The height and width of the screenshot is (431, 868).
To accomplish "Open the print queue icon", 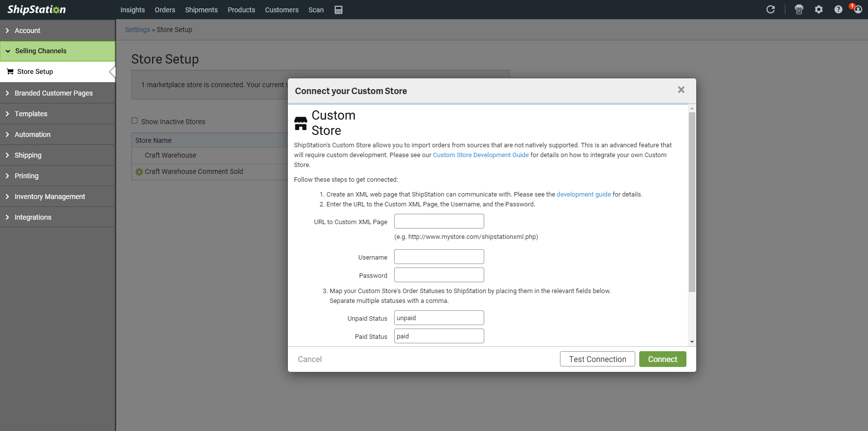I will click(799, 9).
